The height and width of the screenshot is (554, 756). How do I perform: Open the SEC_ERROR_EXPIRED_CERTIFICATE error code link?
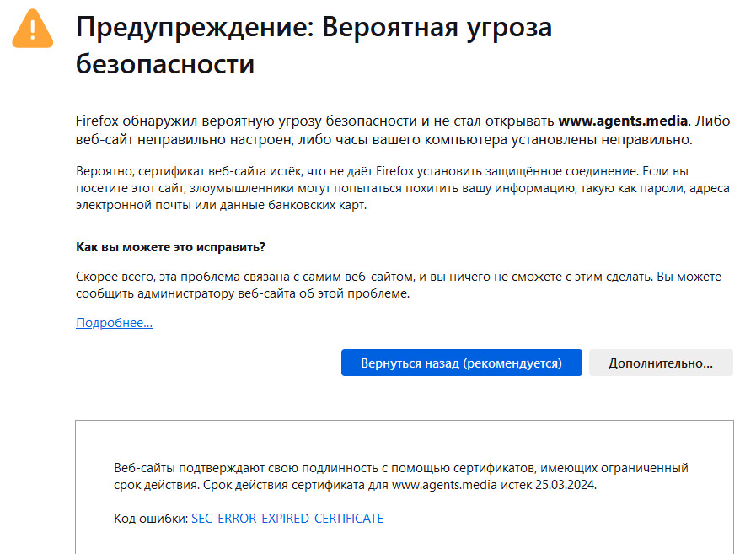coord(287,519)
